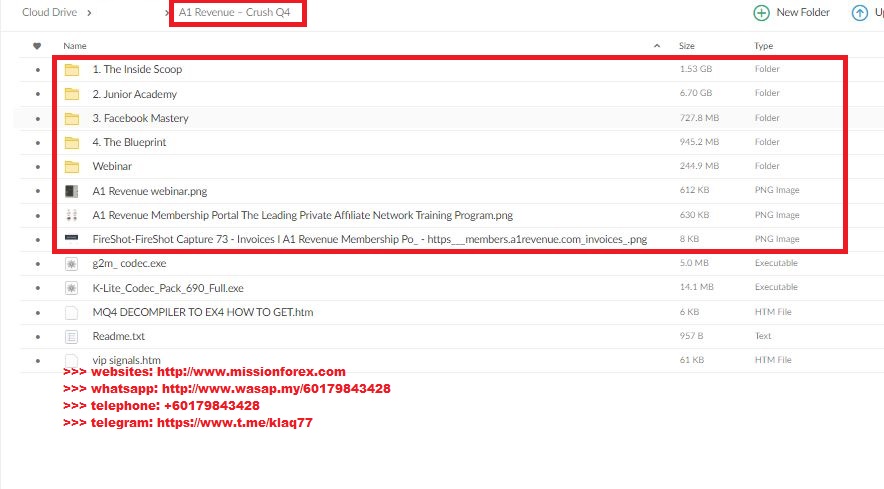This screenshot has height=489, width=884.
Task: Select the 3. Facebook Mastery folder icon
Action: point(72,118)
